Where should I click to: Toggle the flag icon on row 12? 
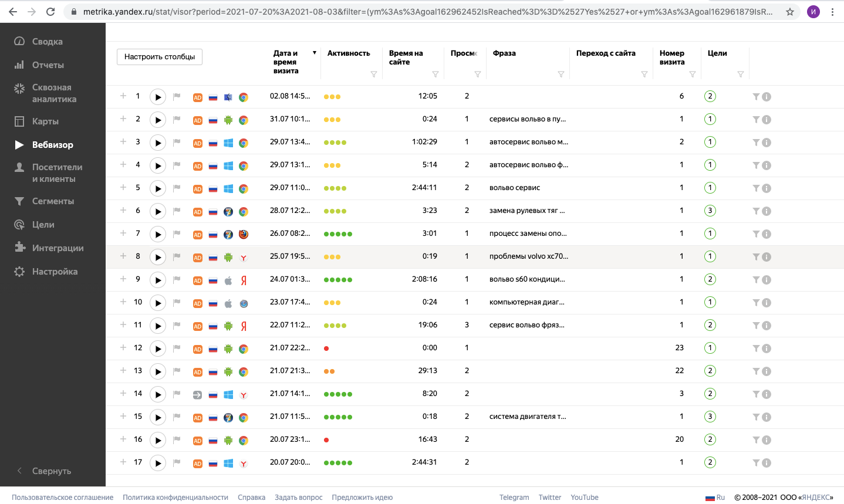point(177,348)
